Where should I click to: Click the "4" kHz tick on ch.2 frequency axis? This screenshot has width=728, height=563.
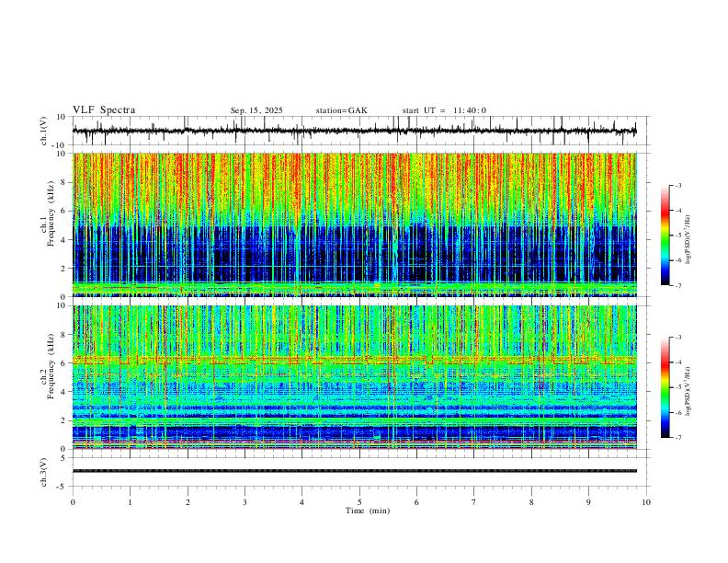(x=64, y=392)
